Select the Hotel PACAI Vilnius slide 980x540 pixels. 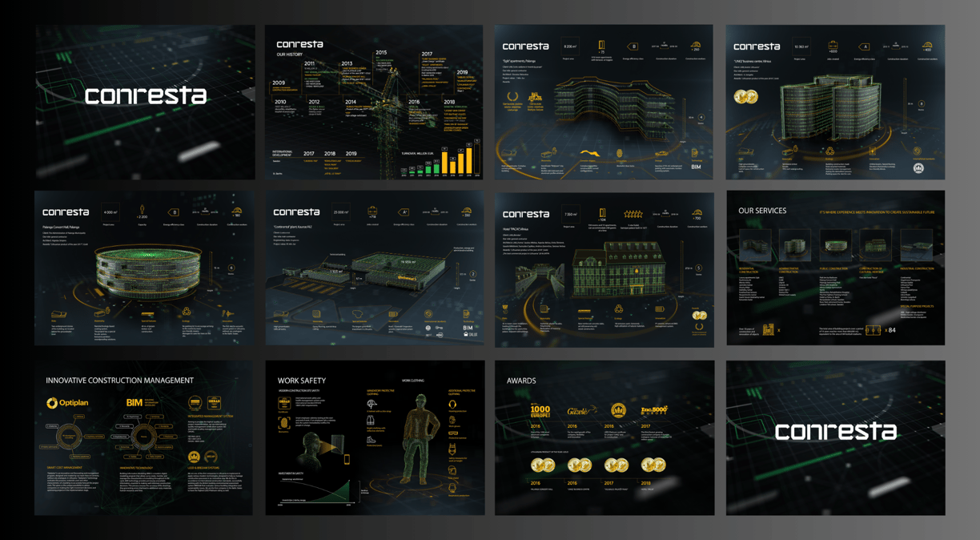tap(604, 269)
